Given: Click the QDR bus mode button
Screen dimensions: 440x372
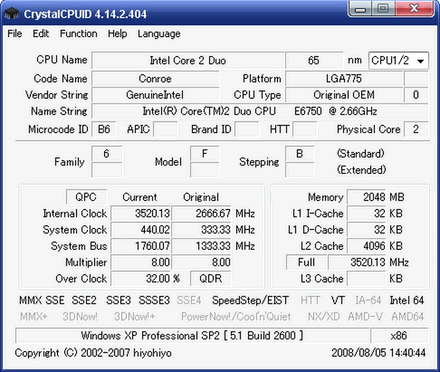Looking at the screenshot, I should (211, 278).
